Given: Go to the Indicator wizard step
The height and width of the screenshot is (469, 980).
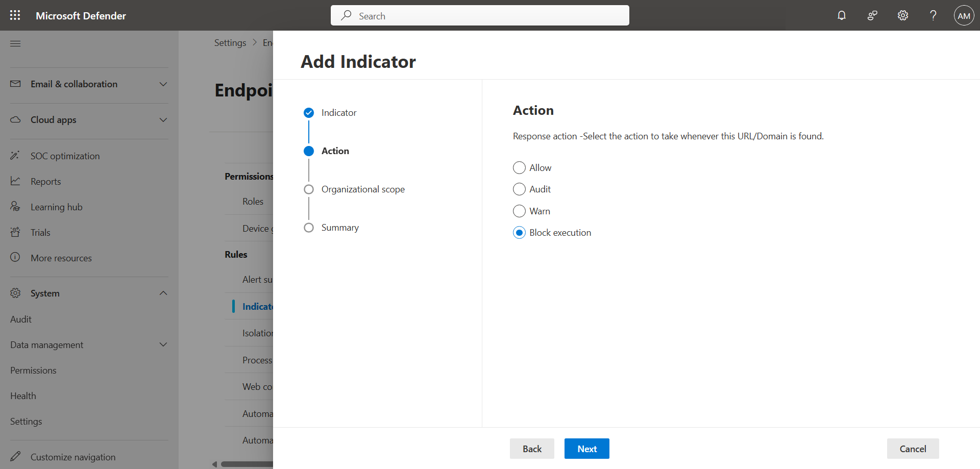Looking at the screenshot, I should click(338, 113).
